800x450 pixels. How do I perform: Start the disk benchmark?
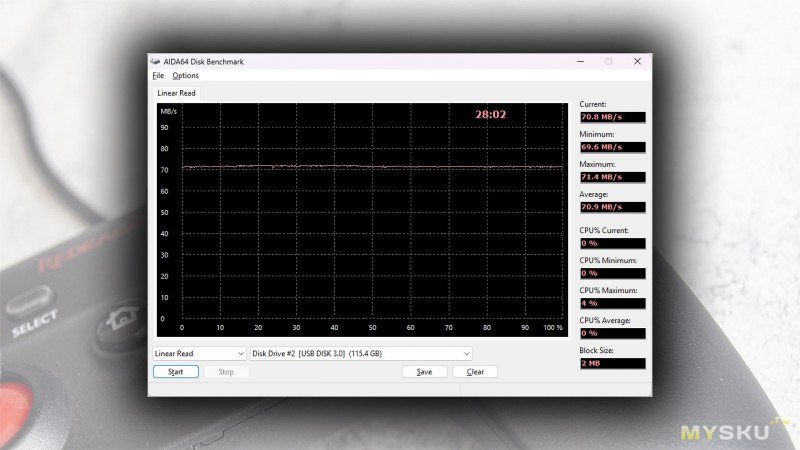click(x=176, y=372)
